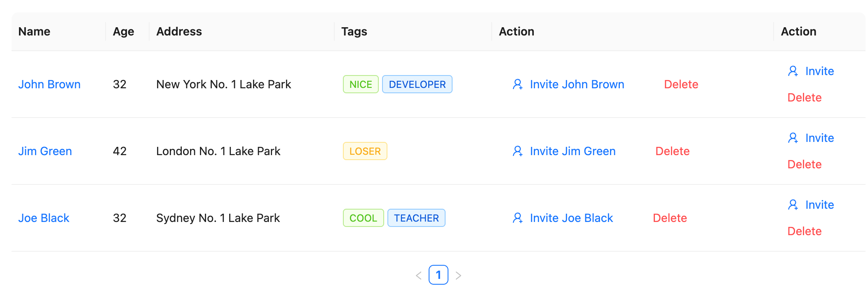Screen dimensions: 868x302
Task: Click the user-add icon beside Invite Joe Black
Action: pyautogui.click(x=517, y=218)
